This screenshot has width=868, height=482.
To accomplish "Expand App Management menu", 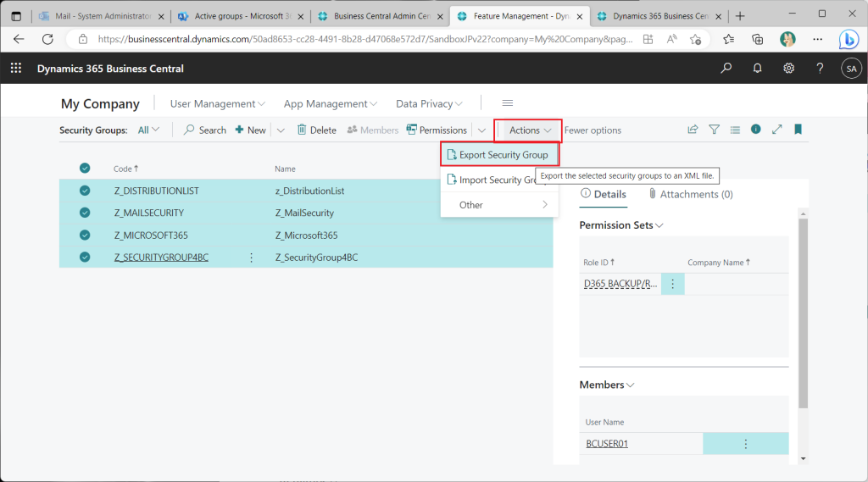I will [x=331, y=103].
